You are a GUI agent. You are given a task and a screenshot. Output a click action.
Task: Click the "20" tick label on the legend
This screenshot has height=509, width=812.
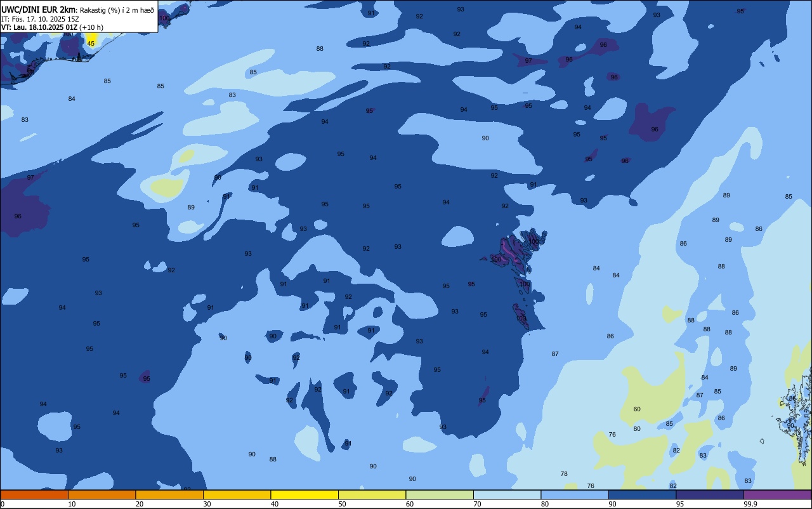click(140, 504)
